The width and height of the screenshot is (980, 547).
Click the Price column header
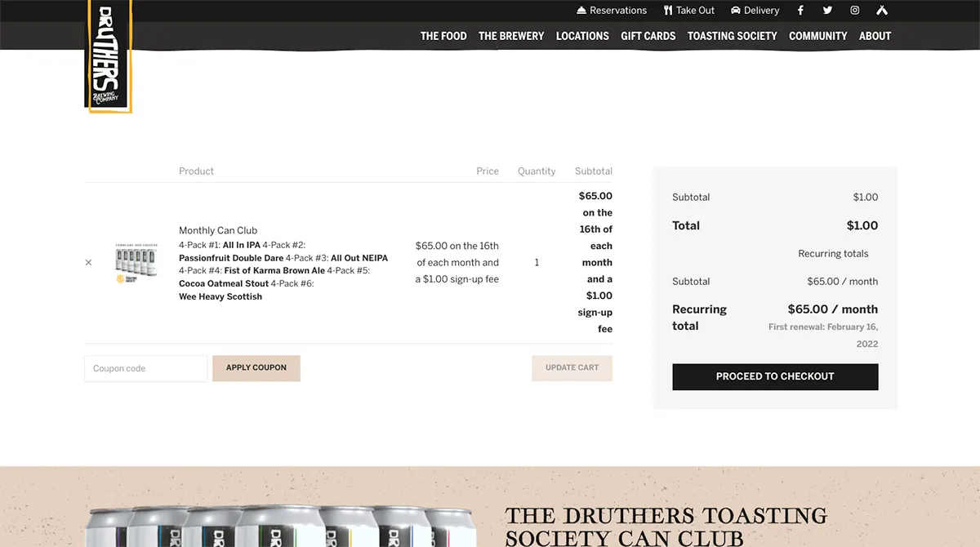[x=488, y=171]
